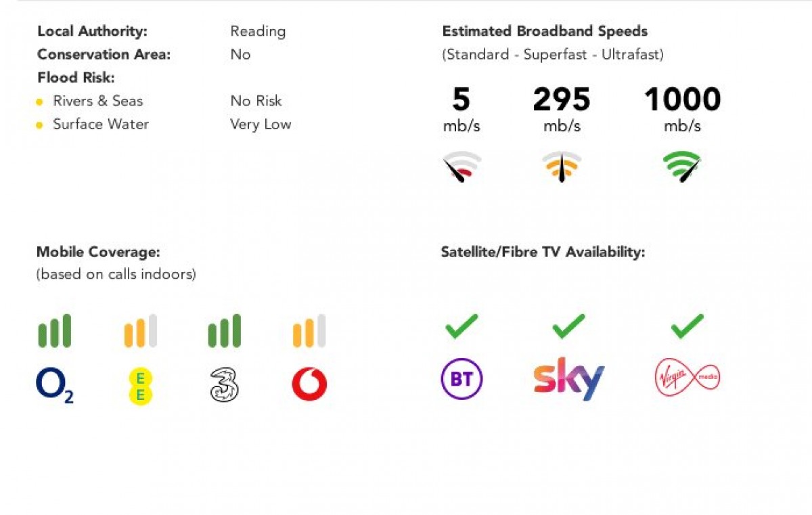Click the 1000 mb/s ultrafast speed value
This screenshot has height=515, width=812.
682,108
